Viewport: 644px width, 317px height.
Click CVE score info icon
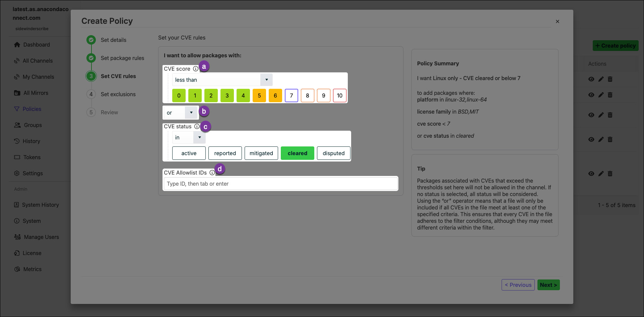point(196,69)
